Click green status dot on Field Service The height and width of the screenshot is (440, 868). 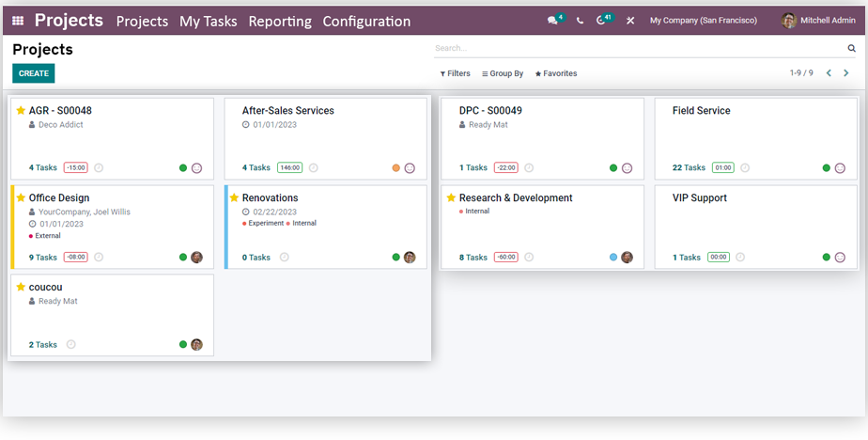pos(827,168)
